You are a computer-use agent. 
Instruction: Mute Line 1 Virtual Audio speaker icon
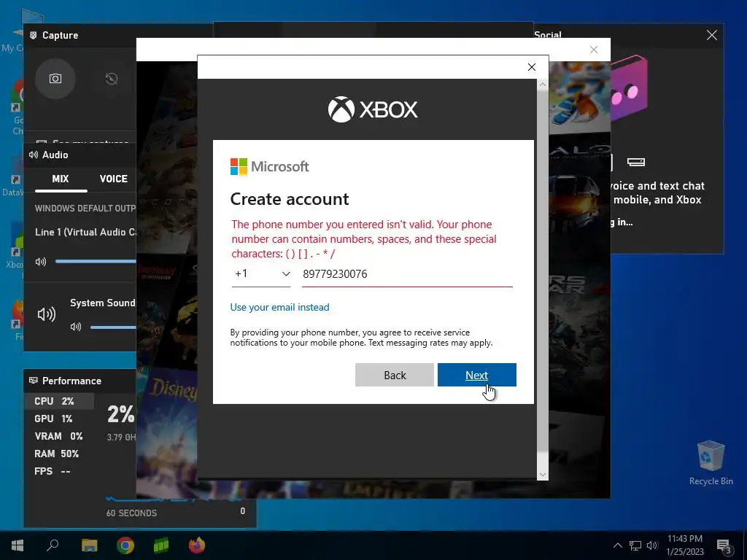[x=41, y=262]
